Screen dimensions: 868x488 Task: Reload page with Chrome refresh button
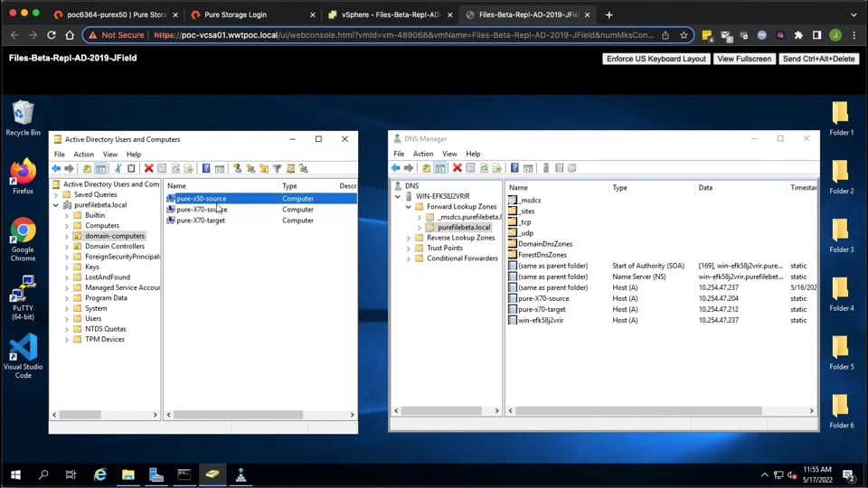coord(51,35)
